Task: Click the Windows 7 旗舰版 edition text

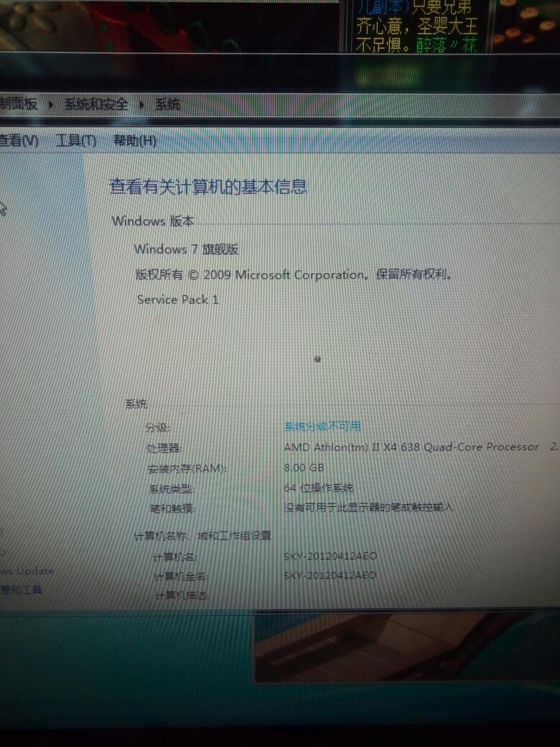Action: [x=186, y=249]
